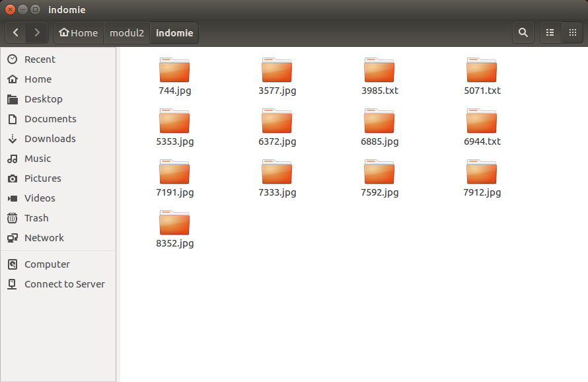The image size is (588, 382).
Task: Select the 8352.jpg folder icon
Action: [x=174, y=223]
